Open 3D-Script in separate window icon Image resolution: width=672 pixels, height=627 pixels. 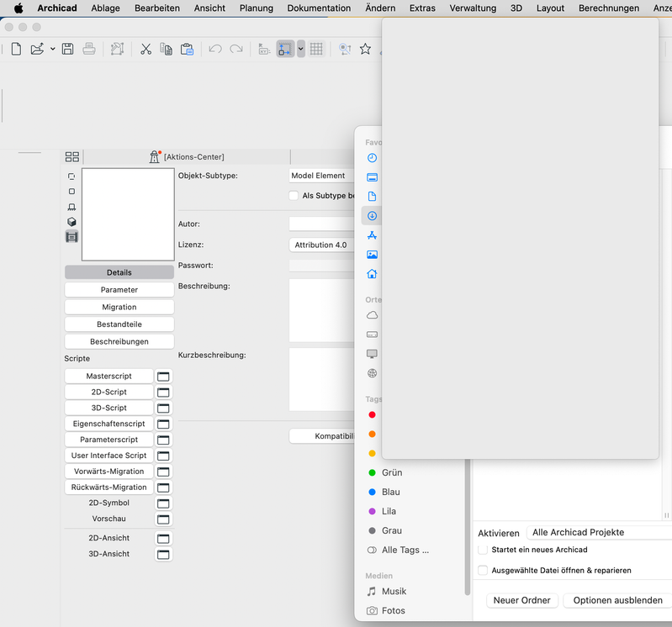click(x=163, y=408)
